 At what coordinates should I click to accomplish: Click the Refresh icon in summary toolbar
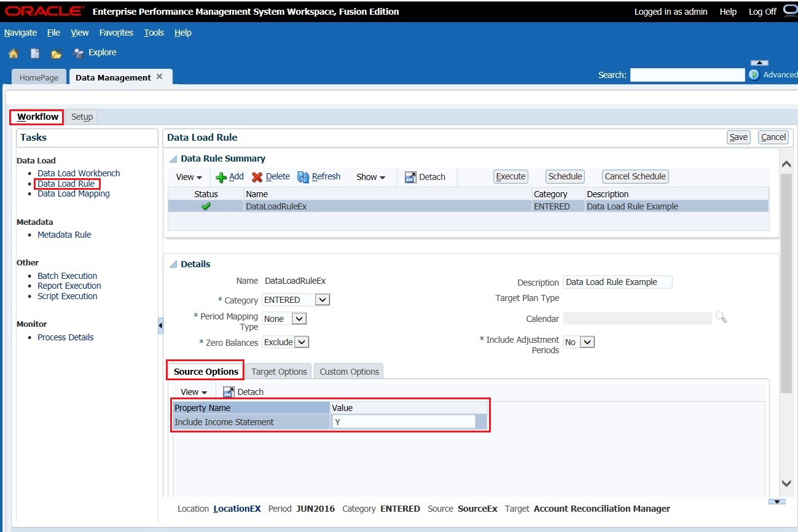(303, 177)
